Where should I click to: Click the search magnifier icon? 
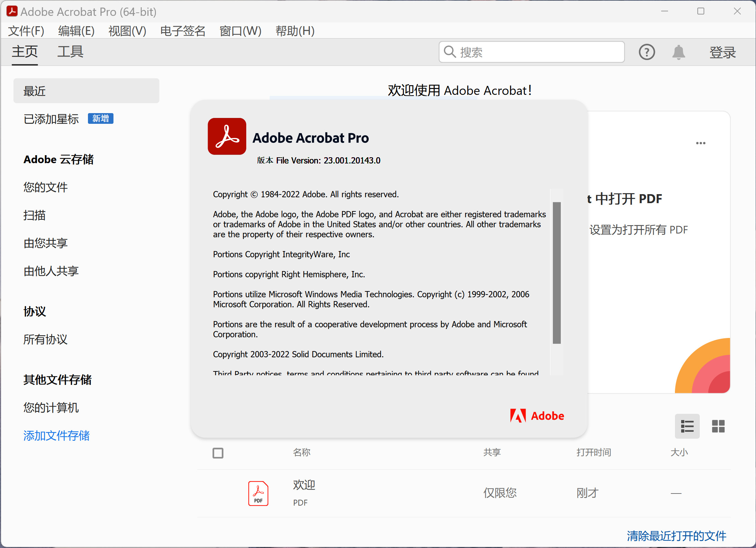(450, 52)
